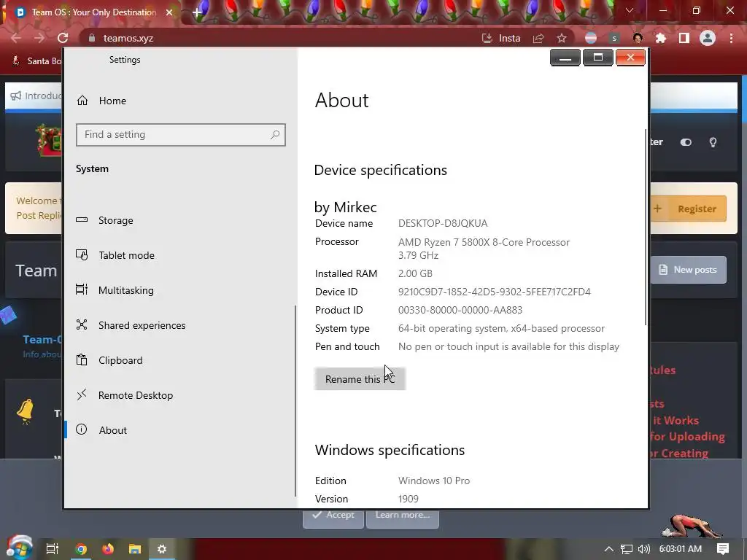Go back in Chrome browser

click(16, 38)
